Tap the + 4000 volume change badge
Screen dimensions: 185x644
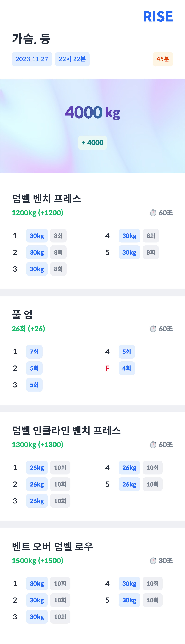92,143
